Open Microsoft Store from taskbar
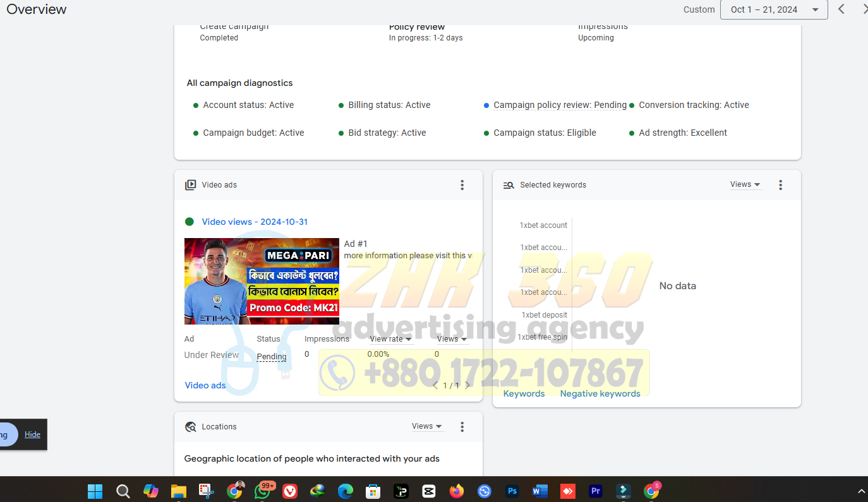 click(x=373, y=491)
